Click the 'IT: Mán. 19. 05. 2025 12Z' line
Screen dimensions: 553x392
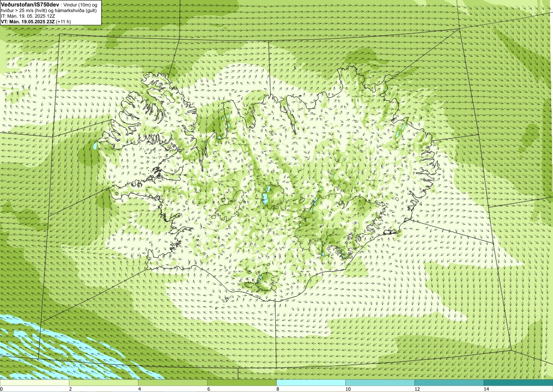point(28,16)
